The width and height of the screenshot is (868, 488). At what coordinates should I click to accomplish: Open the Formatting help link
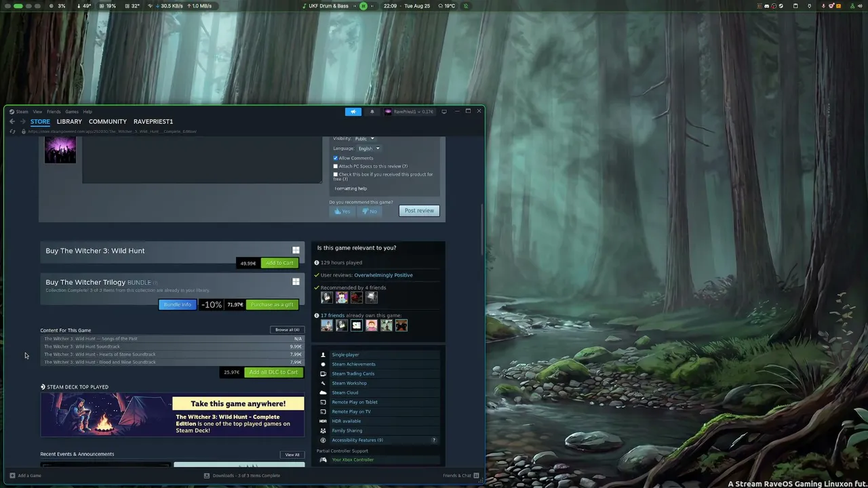351,188
